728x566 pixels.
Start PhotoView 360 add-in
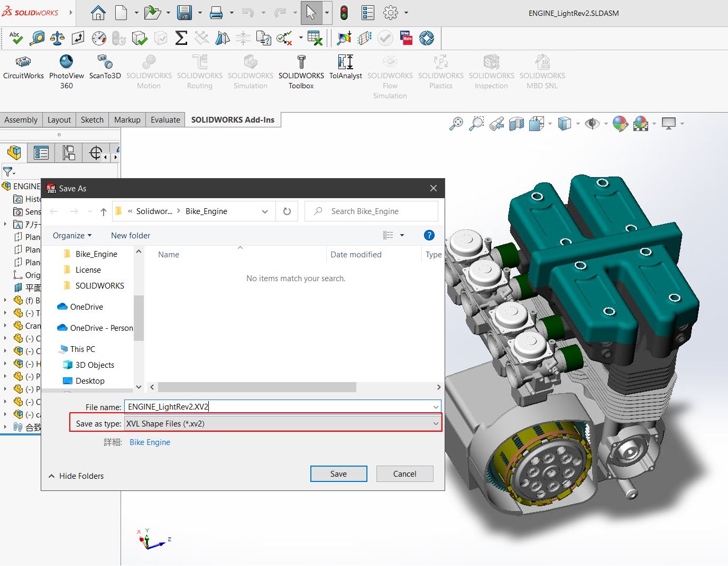coord(66,70)
